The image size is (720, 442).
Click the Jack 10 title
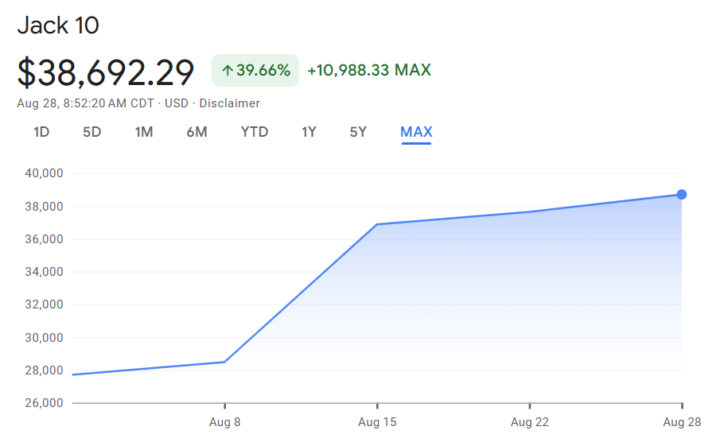[58, 25]
